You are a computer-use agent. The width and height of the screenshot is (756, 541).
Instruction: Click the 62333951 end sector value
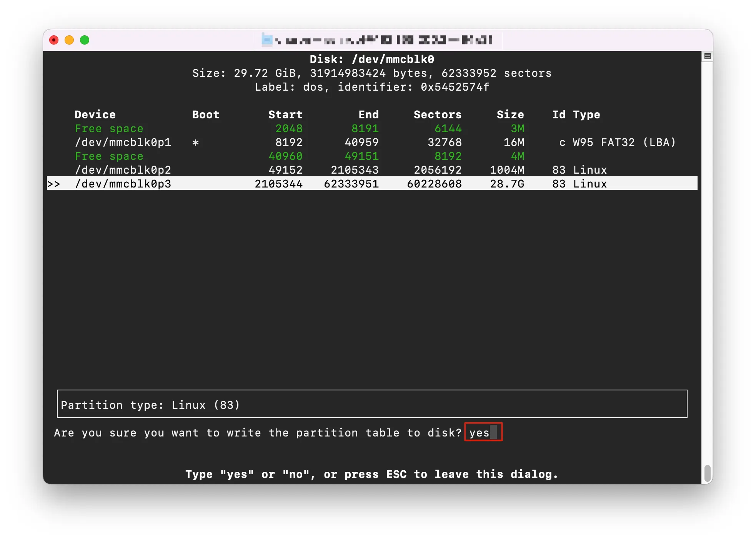point(351,184)
